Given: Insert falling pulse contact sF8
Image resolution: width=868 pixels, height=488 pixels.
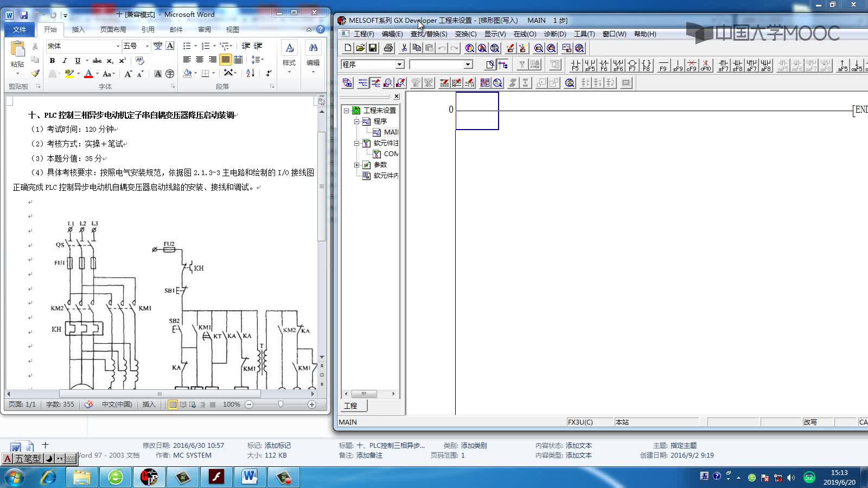Looking at the screenshot, I should point(737,65).
